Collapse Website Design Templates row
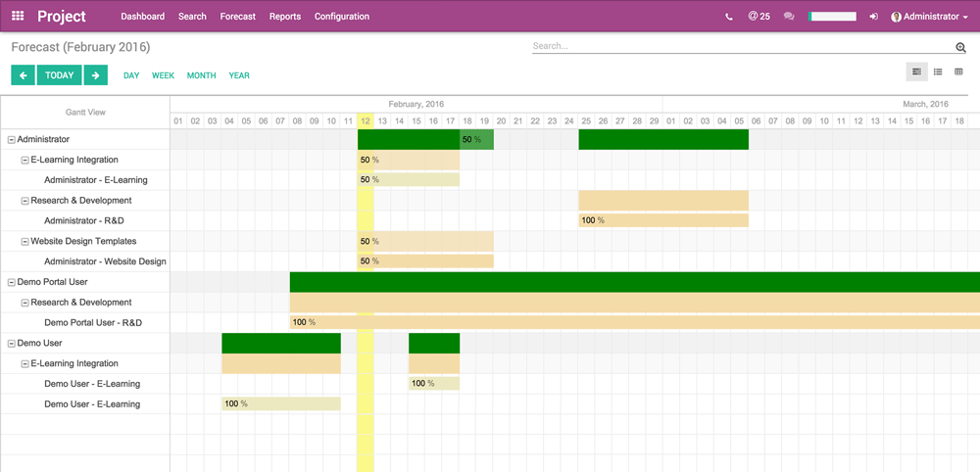980x472 pixels. click(25, 242)
